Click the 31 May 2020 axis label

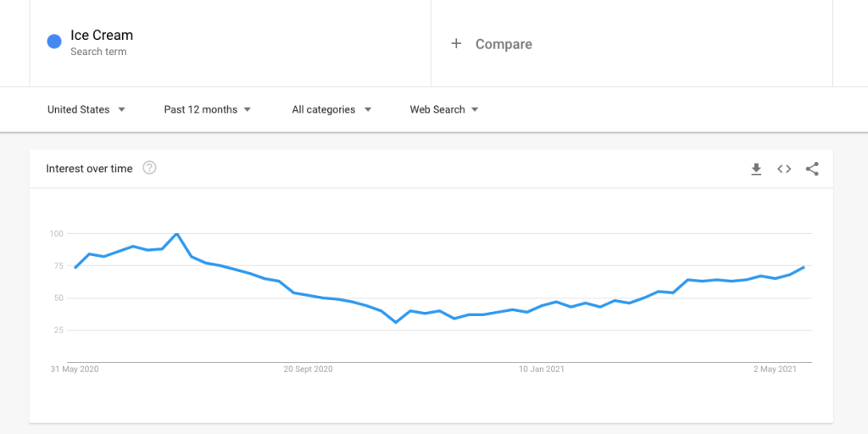click(x=75, y=370)
